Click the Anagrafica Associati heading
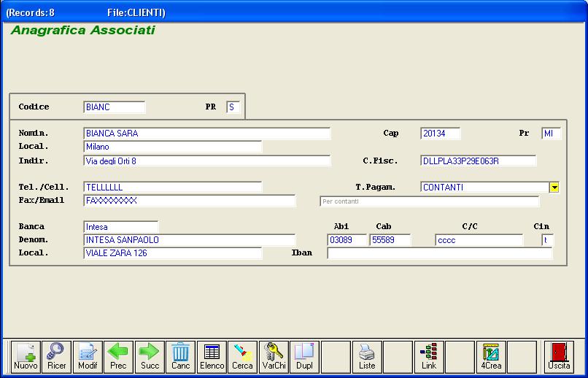Image resolution: width=588 pixels, height=378 pixels. tap(83, 30)
